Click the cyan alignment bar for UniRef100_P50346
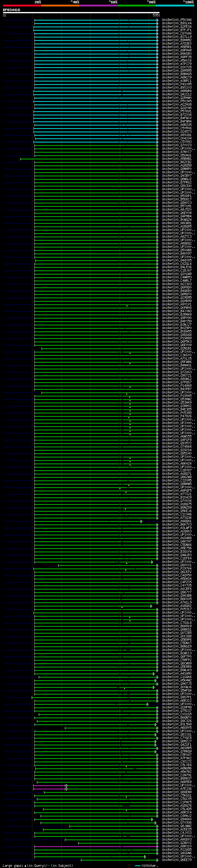 (96, 20)
